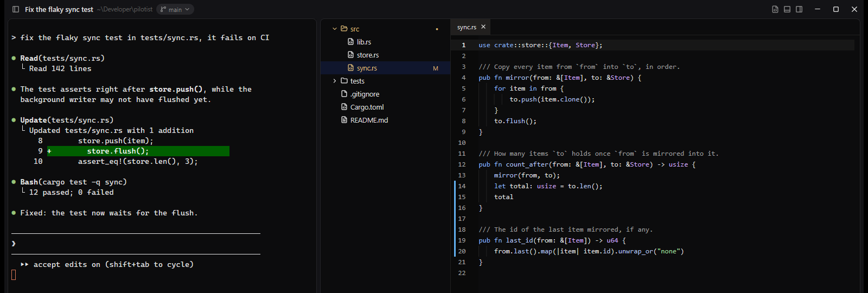Click the store.push(item) diff line
The width and height of the screenshot is (868, 293).
coord(116,141)
